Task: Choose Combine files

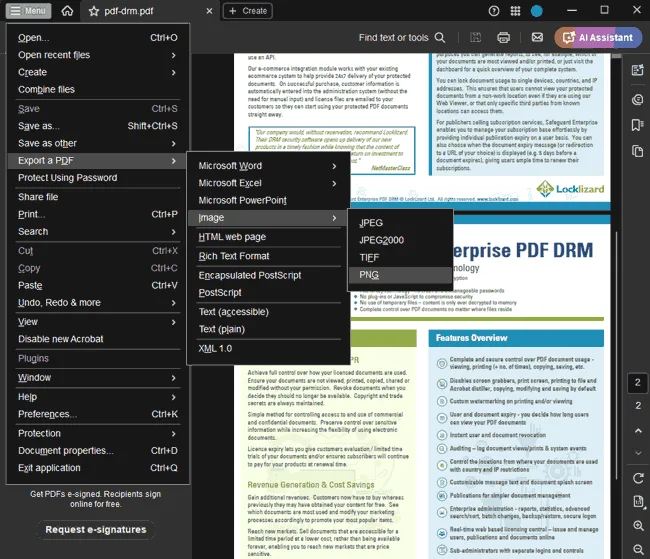Action: coord(98,90)
